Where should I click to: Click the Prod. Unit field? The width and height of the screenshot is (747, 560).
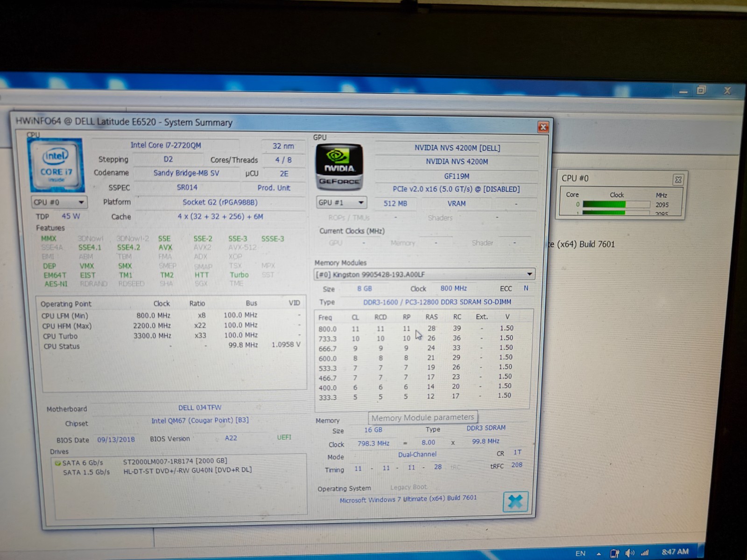coord(274,188)
